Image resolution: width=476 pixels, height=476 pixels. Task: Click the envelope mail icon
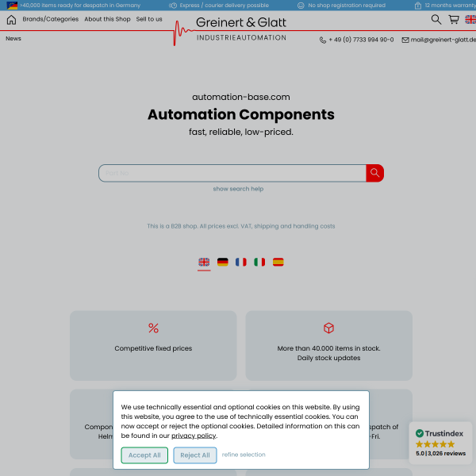(x=405, y=40)
